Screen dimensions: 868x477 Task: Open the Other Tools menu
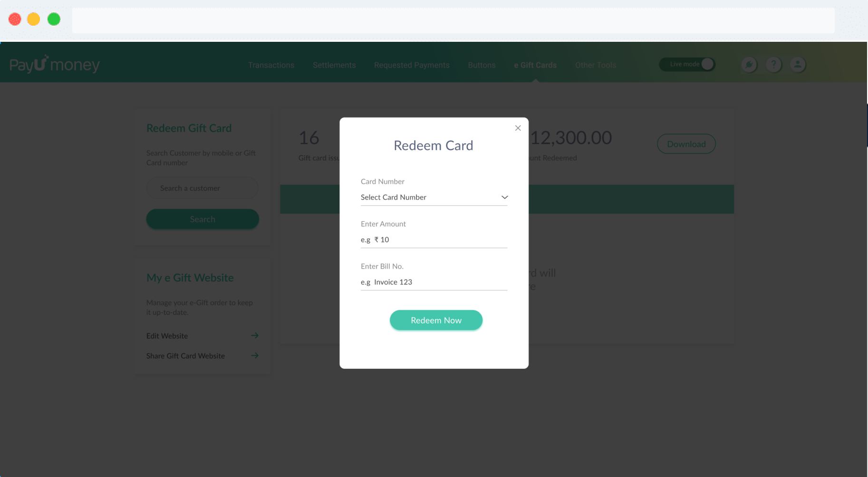[596, 65]
